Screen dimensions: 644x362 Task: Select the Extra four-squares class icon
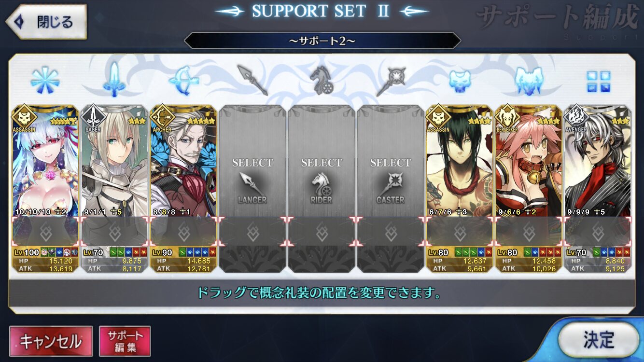598,81
